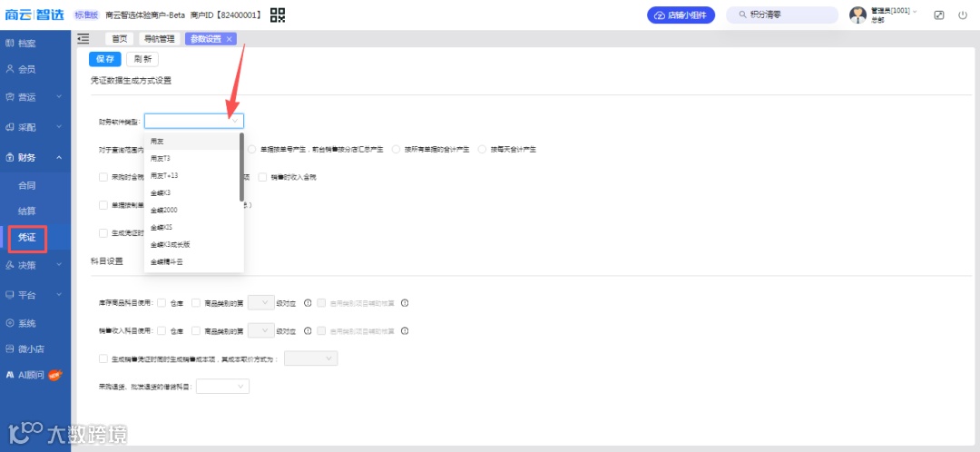Close the 参数设置 tab with its X
Image resolution: width=980 pixels, height=452 pixels.
[x=229, y=39]
